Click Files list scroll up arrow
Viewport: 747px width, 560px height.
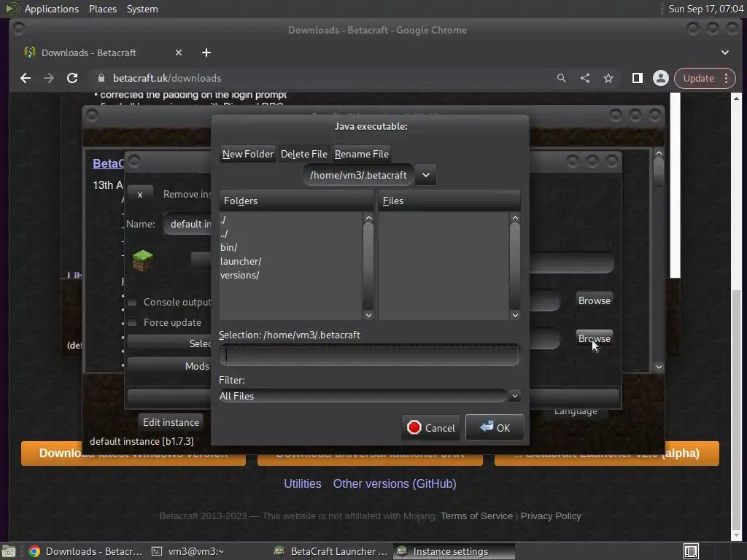click(515, 218)
